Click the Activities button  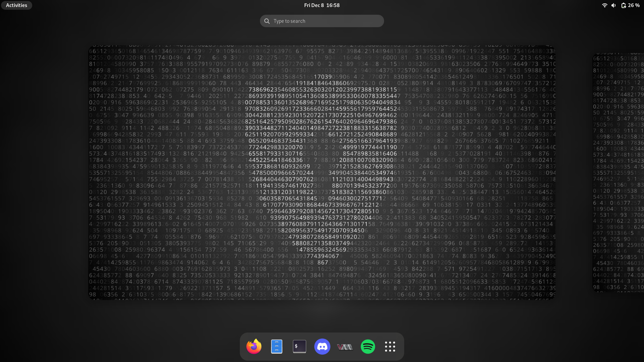click(16, 5)
